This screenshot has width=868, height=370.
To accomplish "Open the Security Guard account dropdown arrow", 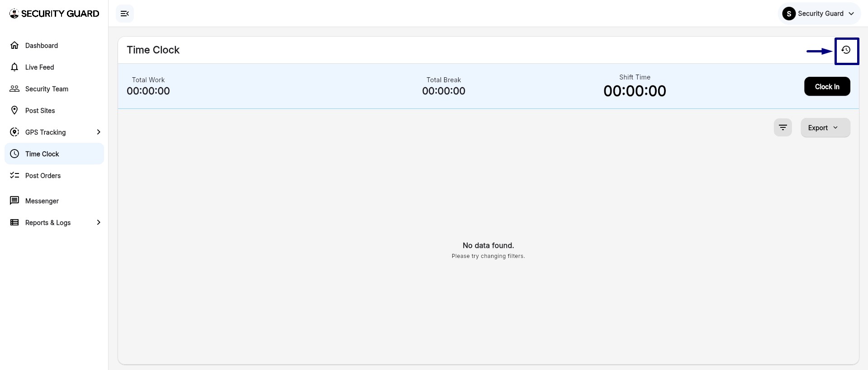I will 851,14.
